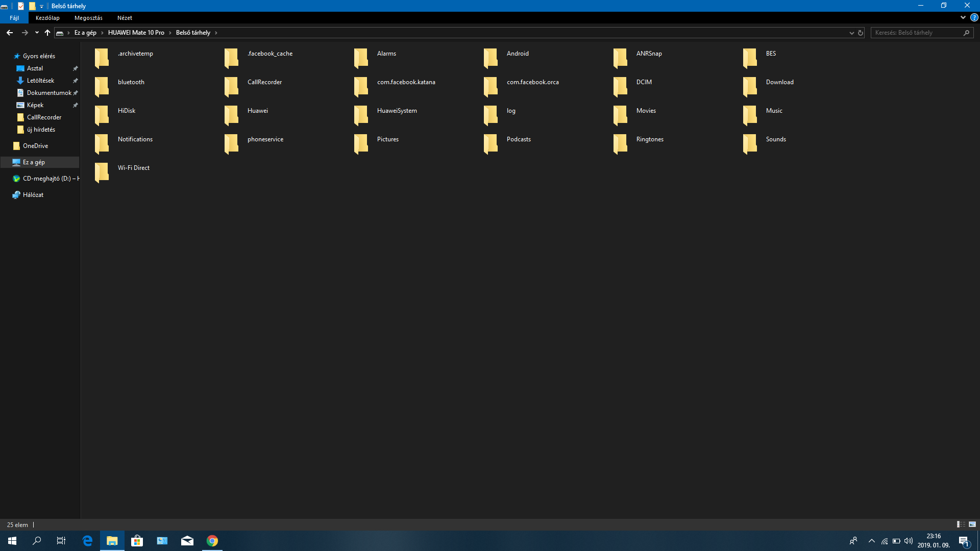This screenshot has height=551, width=980.
Task: Click Ez a gép in address bar
Action: tap(85, 33)
